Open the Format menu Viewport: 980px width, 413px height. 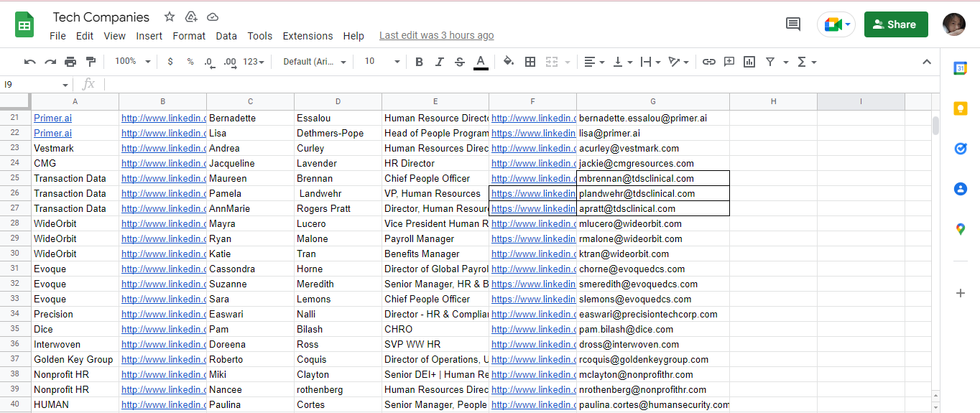189,36
